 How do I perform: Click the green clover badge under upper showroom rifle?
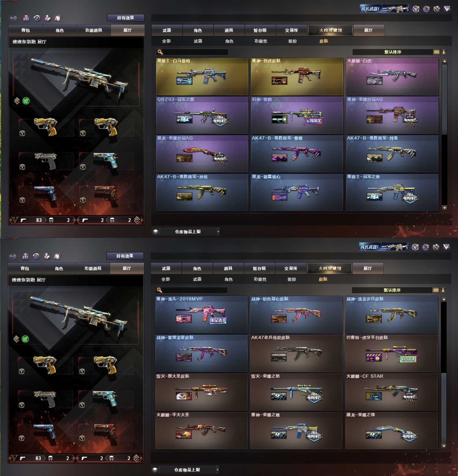(x=26, y=101)
